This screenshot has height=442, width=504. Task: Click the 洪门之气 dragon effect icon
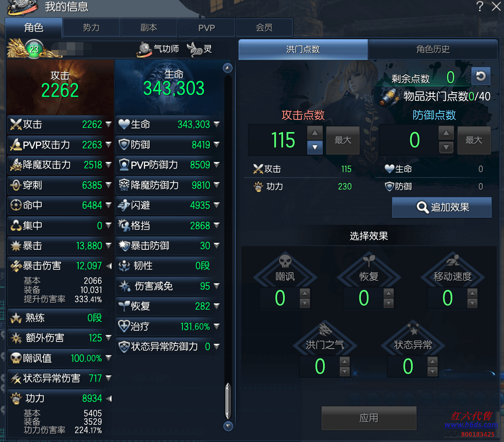point(325,329)
